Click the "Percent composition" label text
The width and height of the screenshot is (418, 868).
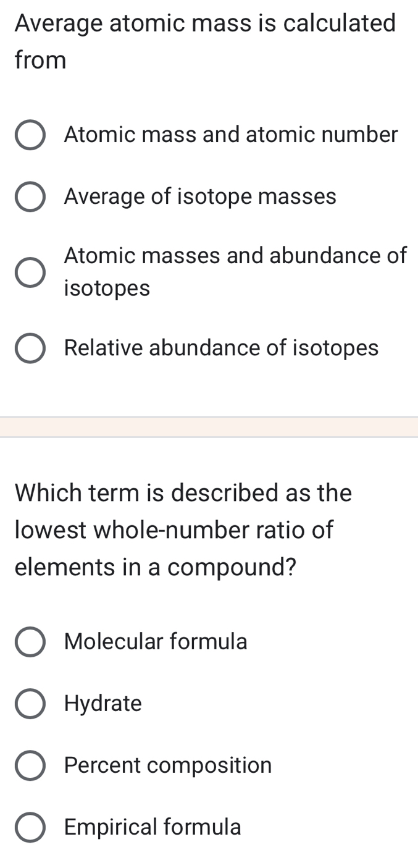click(x=167, y=765)
